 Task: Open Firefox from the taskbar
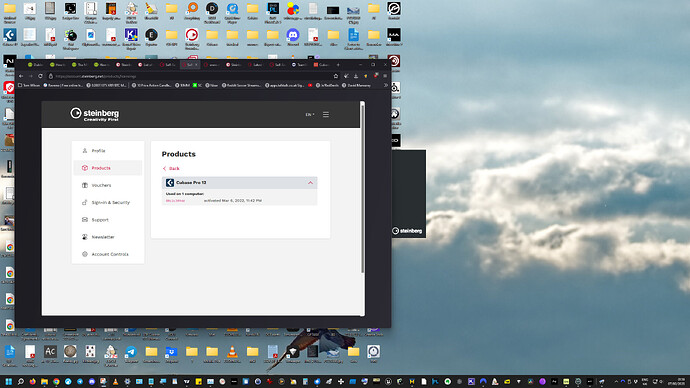[33, 381]
